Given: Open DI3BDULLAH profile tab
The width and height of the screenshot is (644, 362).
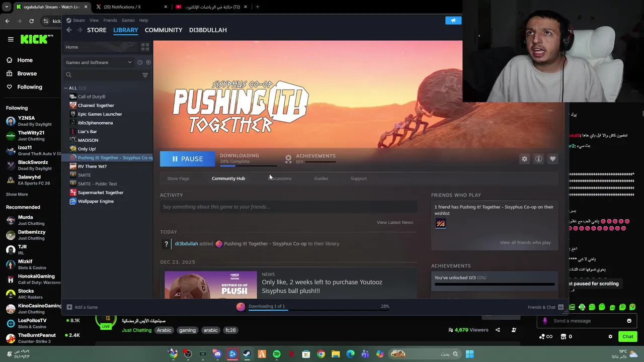Looking at the screenshot, I should point(208,30).
